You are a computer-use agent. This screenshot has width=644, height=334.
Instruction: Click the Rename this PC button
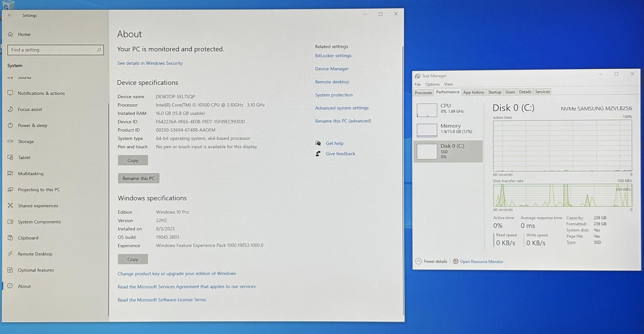(139, 178)
